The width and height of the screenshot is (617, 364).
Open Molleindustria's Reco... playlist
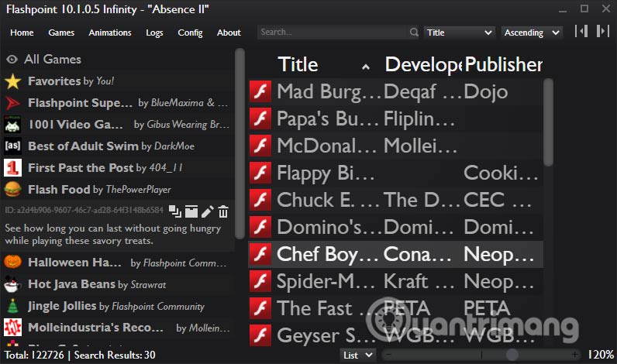pyautogui.click(x=118, y=328)
